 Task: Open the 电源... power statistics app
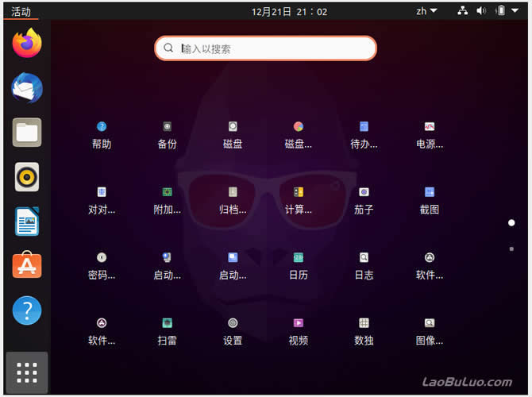(430, 136)
